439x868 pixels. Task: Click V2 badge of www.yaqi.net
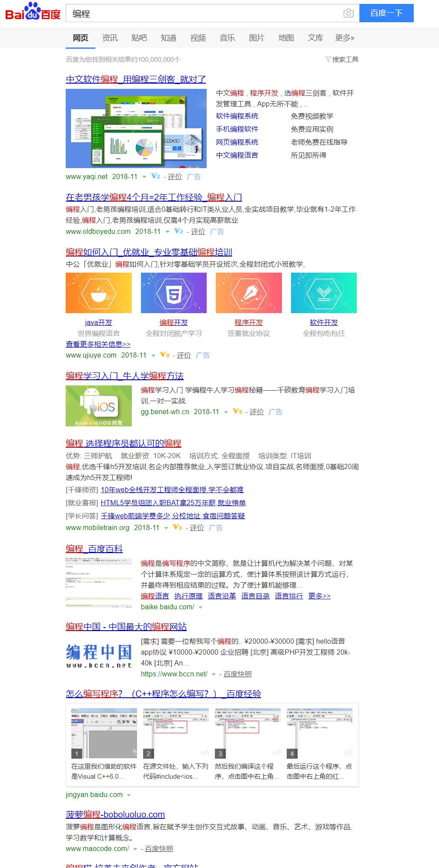tap(155, 176)
